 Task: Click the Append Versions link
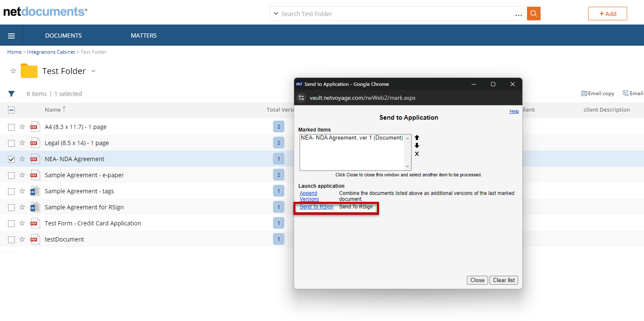click(309, 196)
